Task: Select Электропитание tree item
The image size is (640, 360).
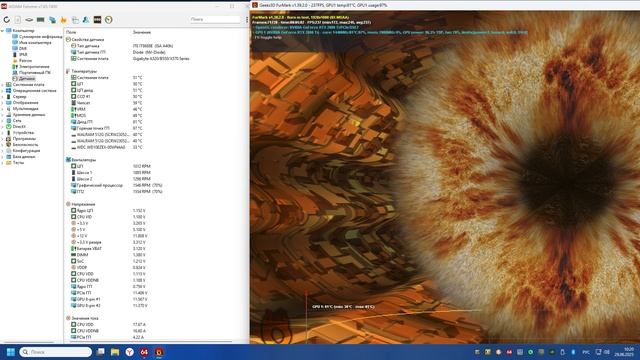Action: [x=31, y=67]
